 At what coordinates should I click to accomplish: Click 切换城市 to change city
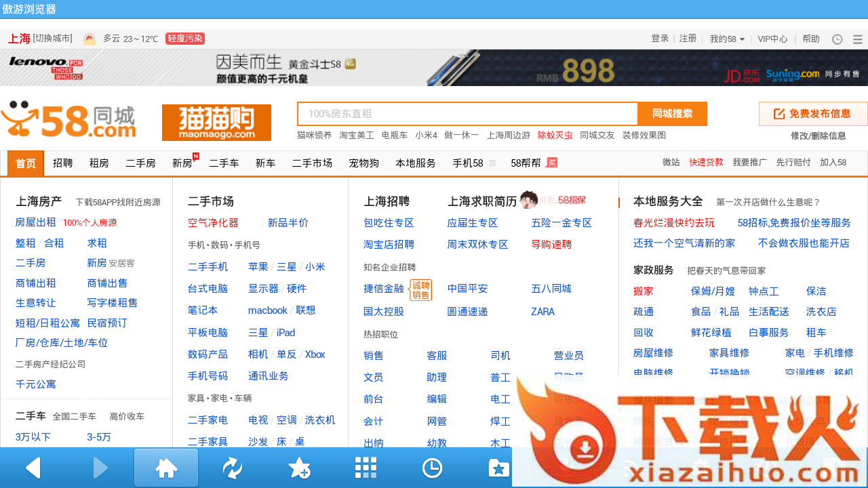(53, 39)
